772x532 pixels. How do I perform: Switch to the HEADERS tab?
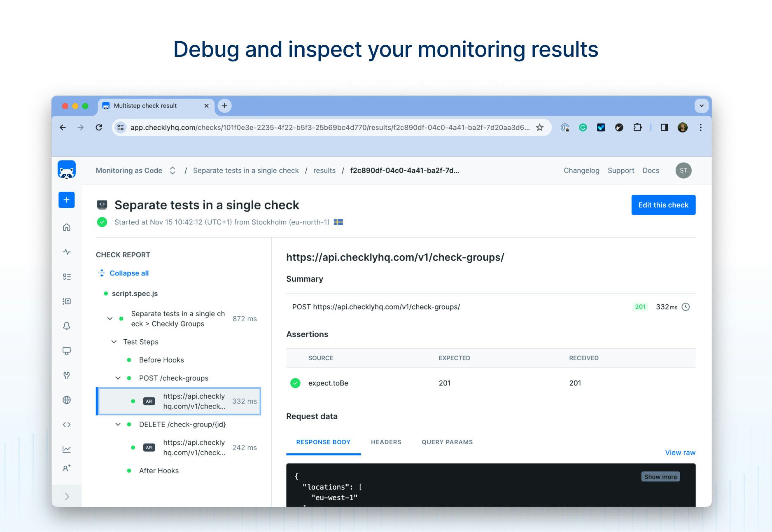(x=386, y=442)
